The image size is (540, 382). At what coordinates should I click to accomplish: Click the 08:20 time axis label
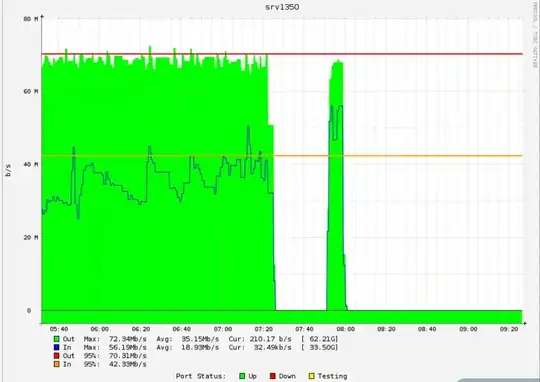(386, 329)
